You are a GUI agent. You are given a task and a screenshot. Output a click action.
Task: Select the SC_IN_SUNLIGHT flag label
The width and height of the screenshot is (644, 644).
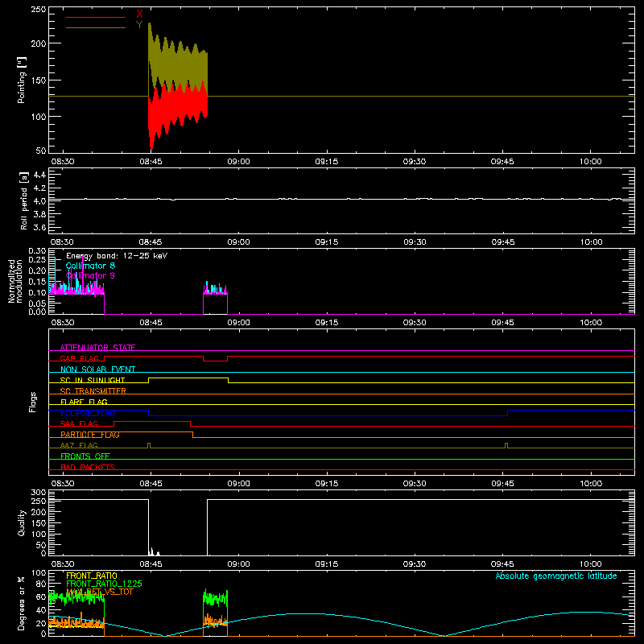[93, 380]
